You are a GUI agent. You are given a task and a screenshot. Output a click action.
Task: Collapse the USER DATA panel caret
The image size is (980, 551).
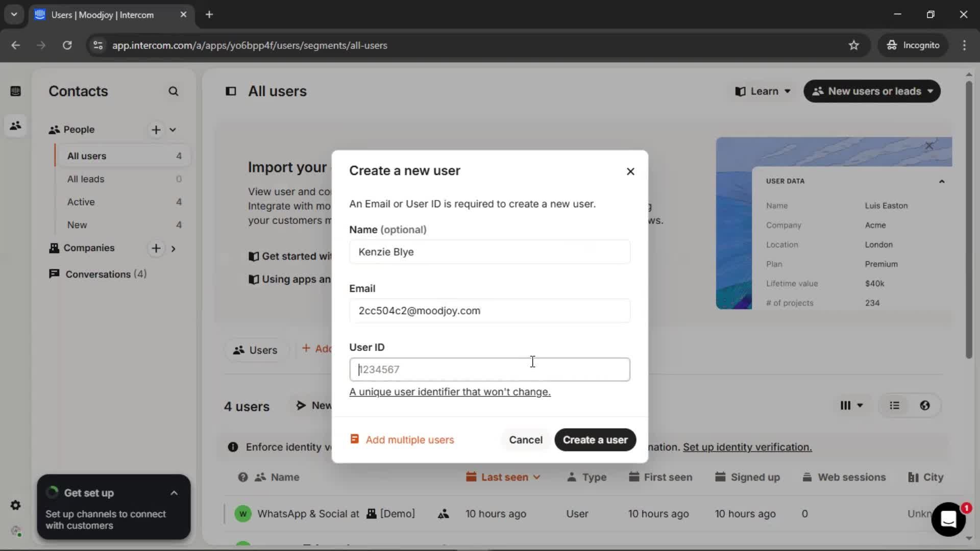pos(942,181)
